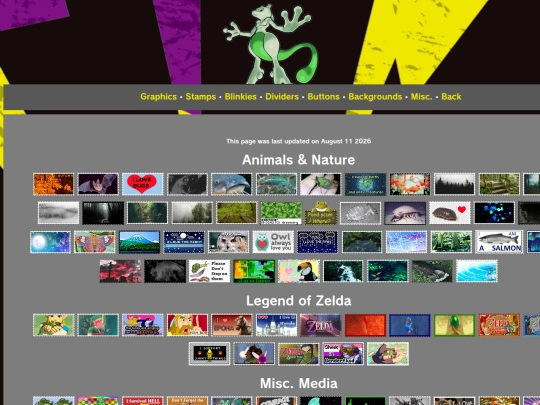The width and height of the screenshot is (540, 405).
Task: Click the blue stamp with small Link figure
Action: click(x=410, y=325)
